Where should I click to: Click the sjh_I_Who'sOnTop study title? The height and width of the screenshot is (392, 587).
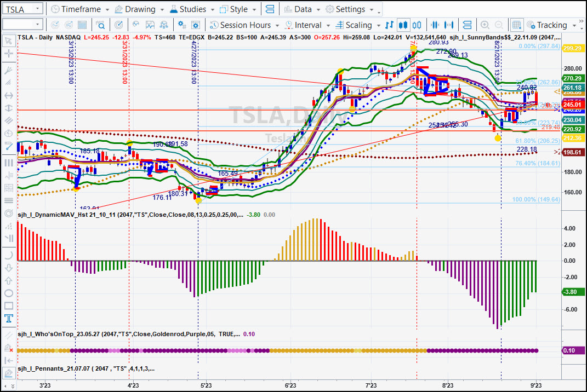129,334
